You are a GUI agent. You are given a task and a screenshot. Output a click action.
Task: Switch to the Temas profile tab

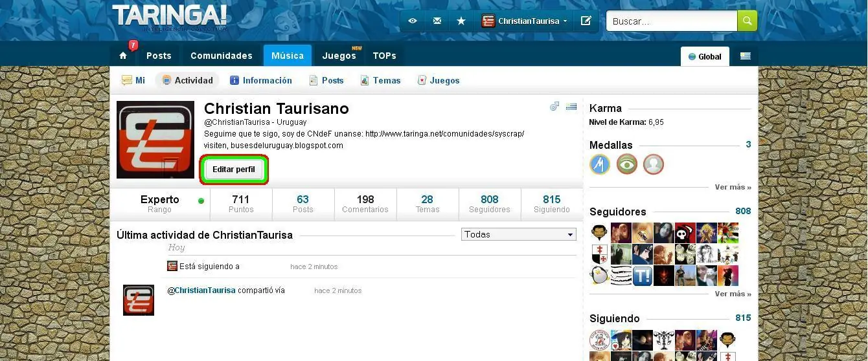[380, 80]
